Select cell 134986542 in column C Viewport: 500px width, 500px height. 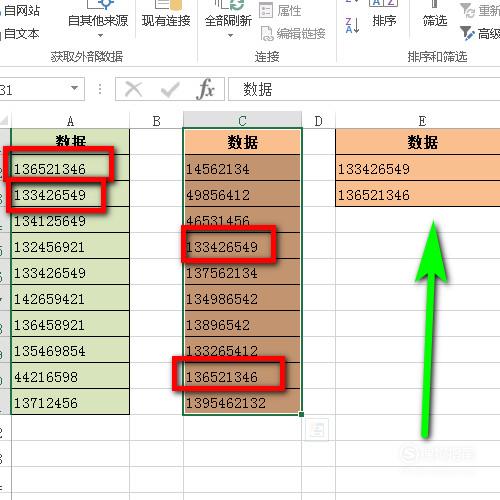tap(242, 298)
